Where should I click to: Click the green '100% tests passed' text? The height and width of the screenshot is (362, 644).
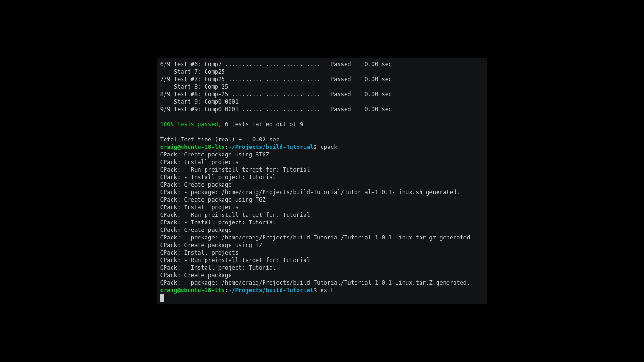(x=189, y=124)
